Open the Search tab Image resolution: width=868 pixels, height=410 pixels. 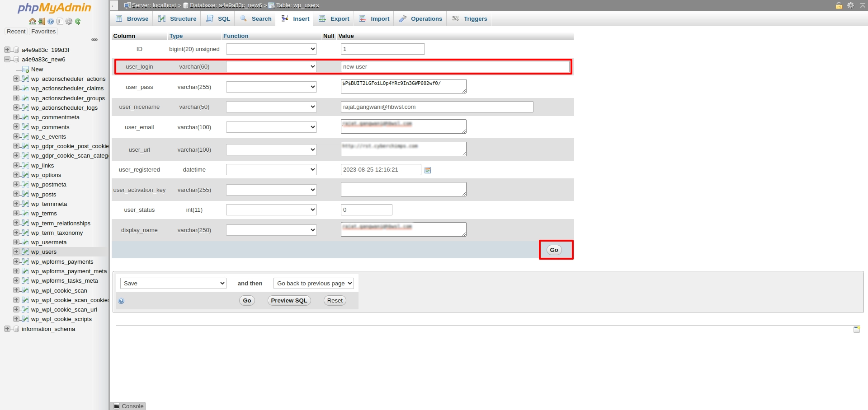(256, 19)
